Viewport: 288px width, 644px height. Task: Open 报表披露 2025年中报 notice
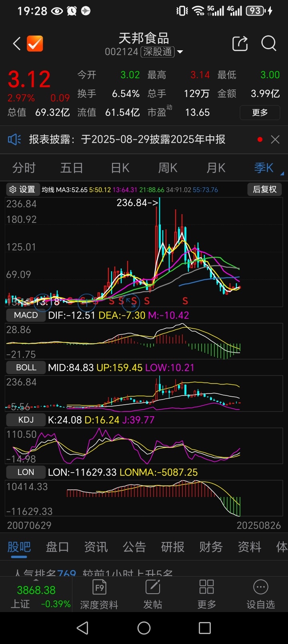tap(127, 139)
